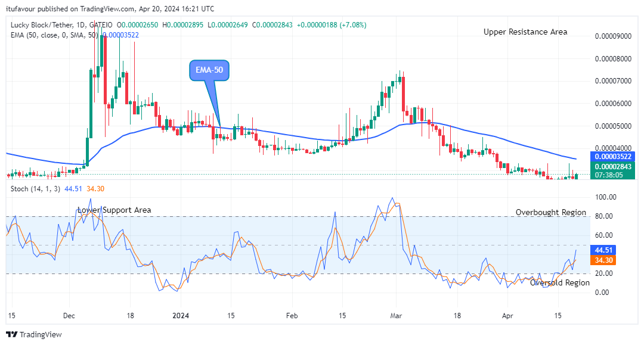This screenshot has height=345, width=644.
Task: Click the itufavour published on TradingView.com caption
Action: pos(110,8)
